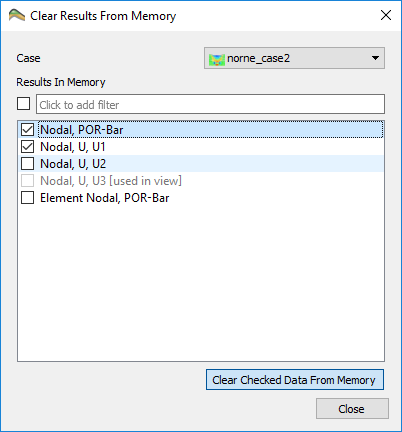Uncheck the Nodal, POR-Bar checkbox
This screenshot has width=402, height=432.
pos(27,130)
